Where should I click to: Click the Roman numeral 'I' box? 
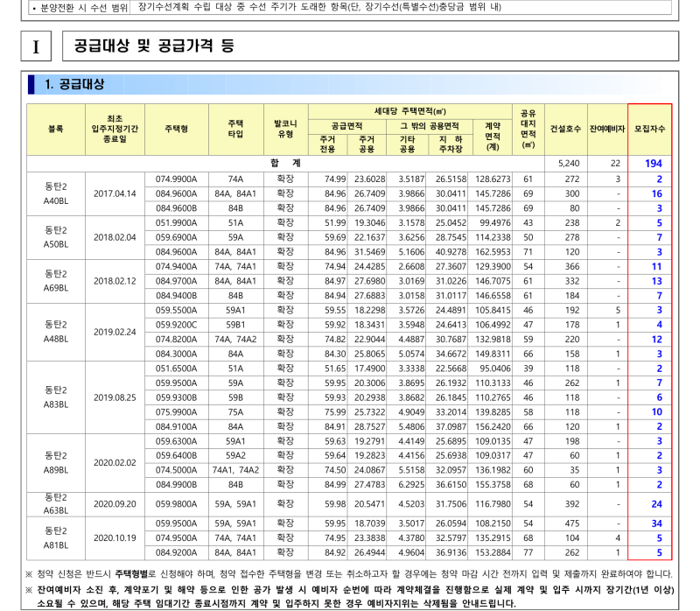[36, 46]
